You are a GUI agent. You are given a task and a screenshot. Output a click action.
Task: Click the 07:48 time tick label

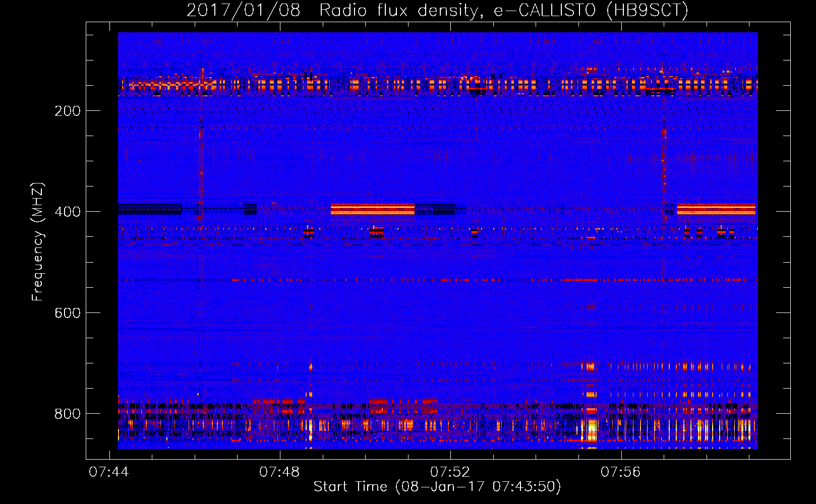click(x=279, y=472)
